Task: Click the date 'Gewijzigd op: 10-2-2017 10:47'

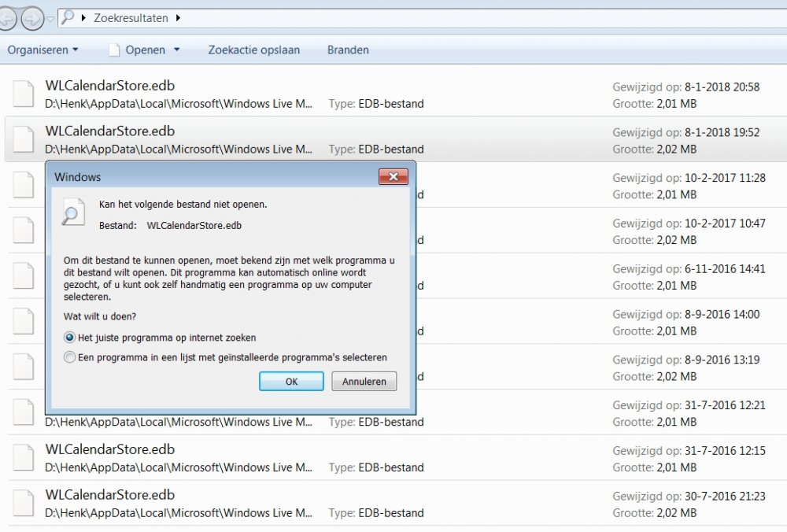Action: coord(689,224)
